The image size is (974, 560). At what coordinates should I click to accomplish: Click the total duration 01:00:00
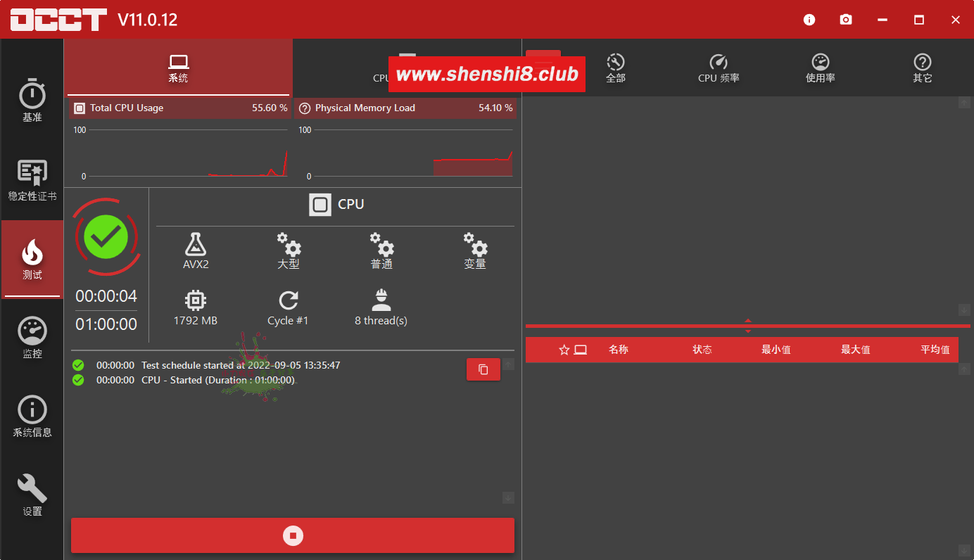106,324
